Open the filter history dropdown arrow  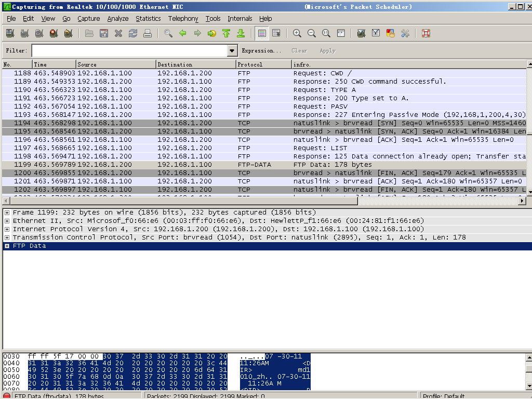(x=232, y=51)
